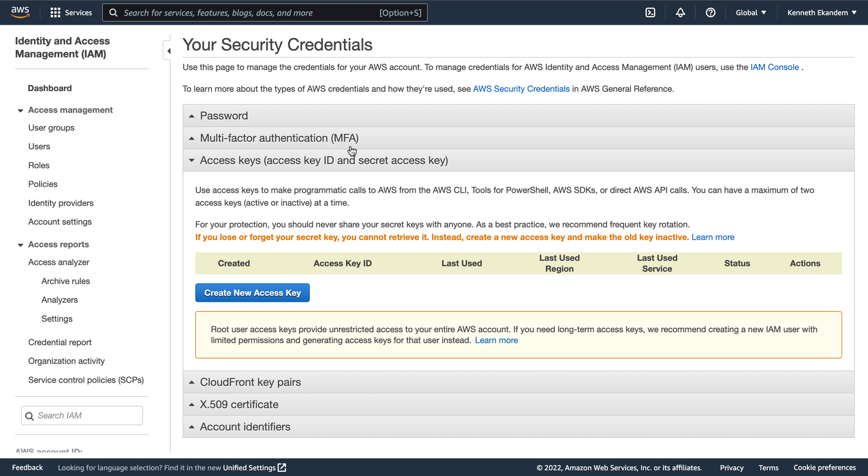Click the Unified Settings external link icon
The height and width of the screenshot is (476, 868).
point(282,467)
